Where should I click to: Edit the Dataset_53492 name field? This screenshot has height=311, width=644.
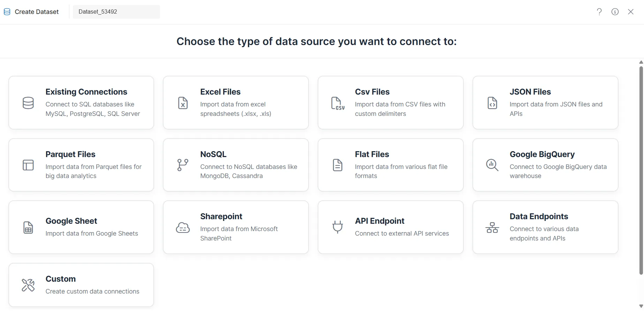116,12
